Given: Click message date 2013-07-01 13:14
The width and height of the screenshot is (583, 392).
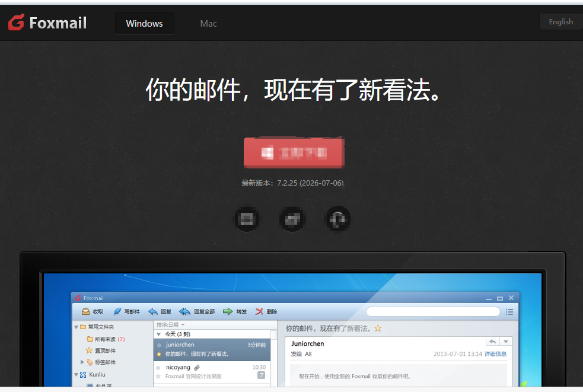Looking at the screenshot, I should [458, 354].
